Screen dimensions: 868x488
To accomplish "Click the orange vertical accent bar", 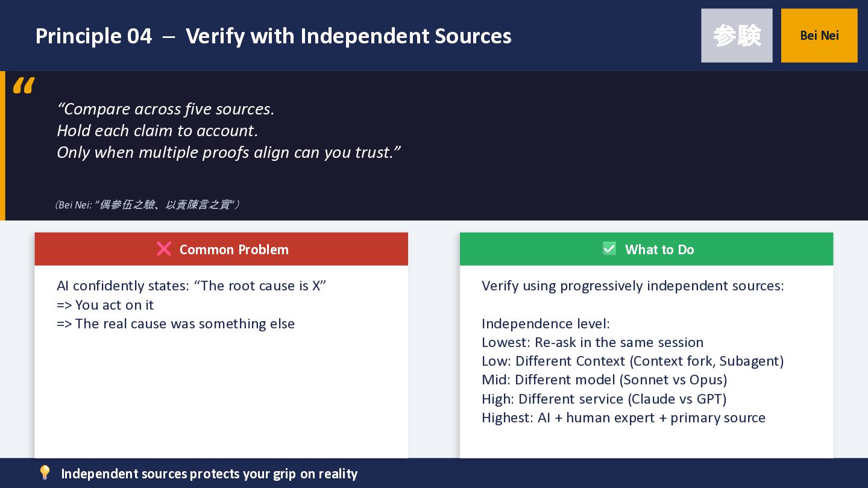I will point(2,146).
